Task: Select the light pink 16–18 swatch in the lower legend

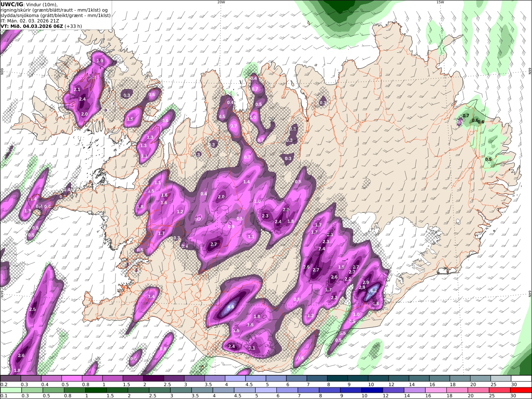Action: point(436,390)
